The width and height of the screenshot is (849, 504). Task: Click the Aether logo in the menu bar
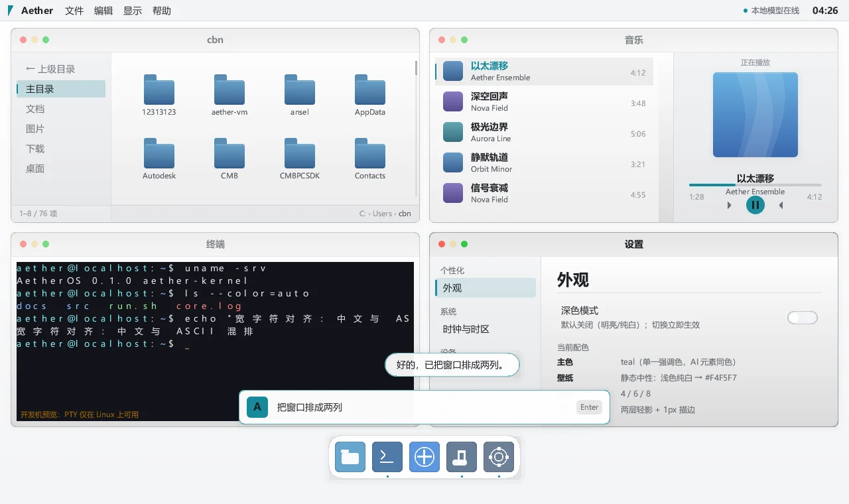pos(11,11)
